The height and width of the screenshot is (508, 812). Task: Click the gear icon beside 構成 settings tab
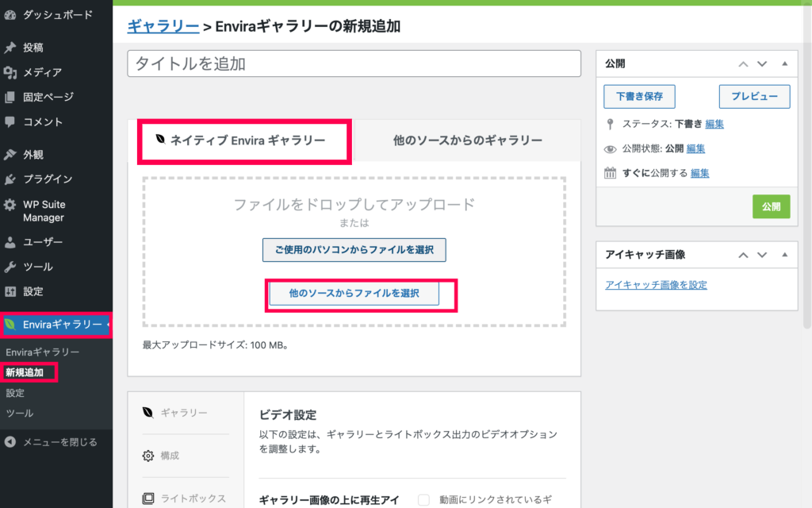[148, 456]
